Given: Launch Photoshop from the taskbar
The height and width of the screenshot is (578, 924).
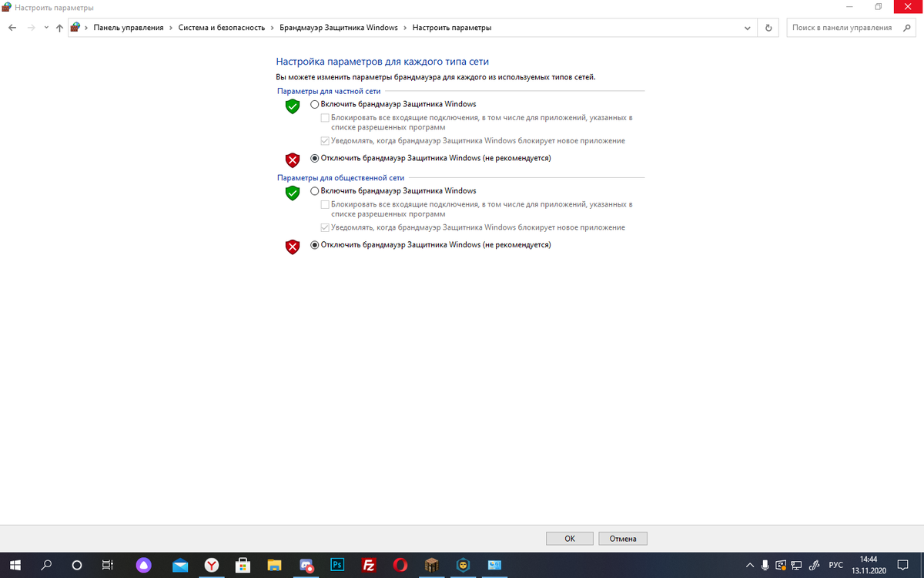Looking at the screenshot, I should click(337, 564).
